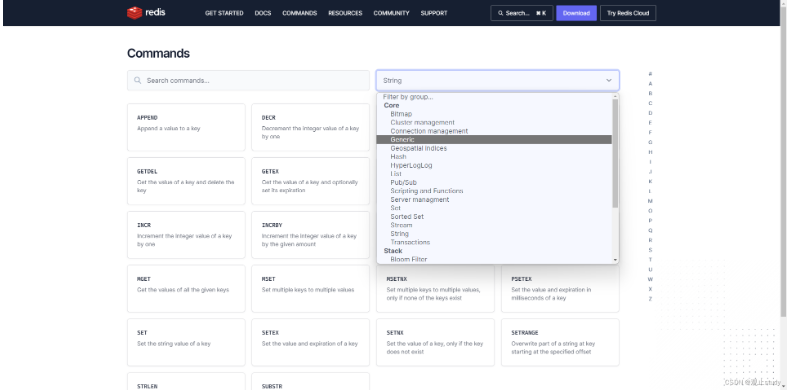
Task: Click the chevron arrow of the String dropdown
Action: [609, 80]
